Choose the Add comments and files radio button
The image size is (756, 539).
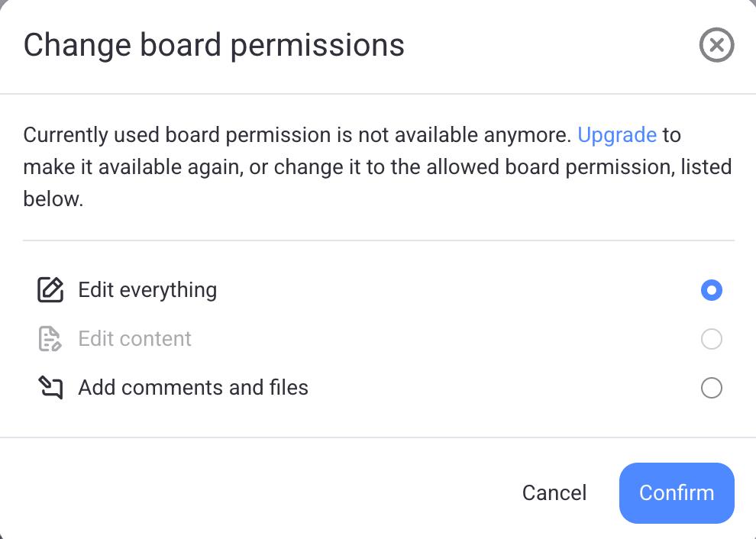coord(711,388)
